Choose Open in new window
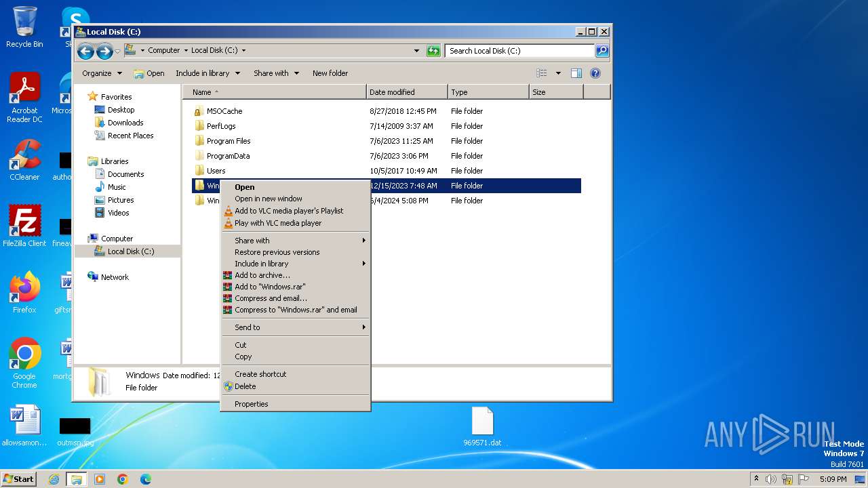This screenshot has width=868, height=488. [296, 199]
